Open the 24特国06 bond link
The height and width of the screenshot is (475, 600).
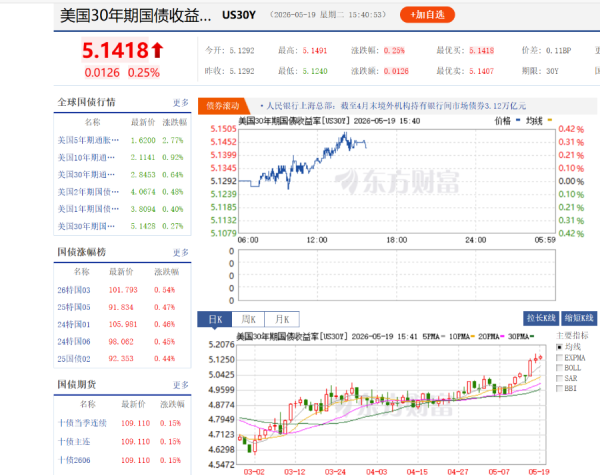(x=74, y=341)
